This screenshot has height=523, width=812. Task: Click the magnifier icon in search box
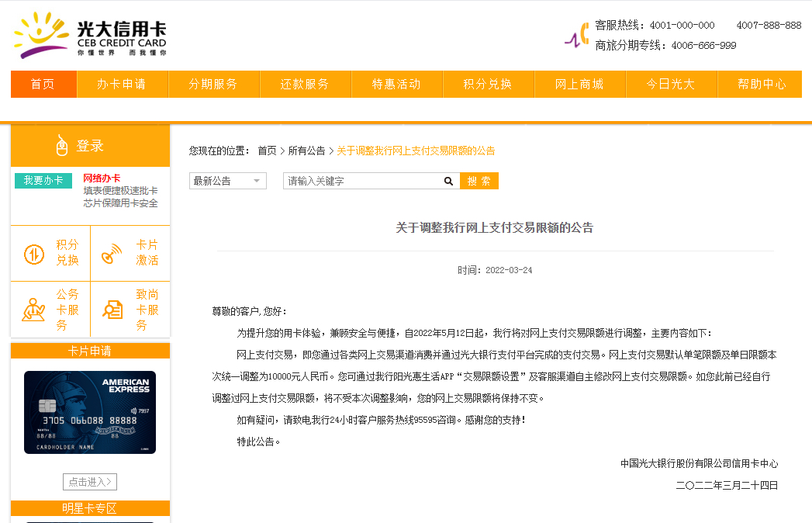[x=448, y=181]
